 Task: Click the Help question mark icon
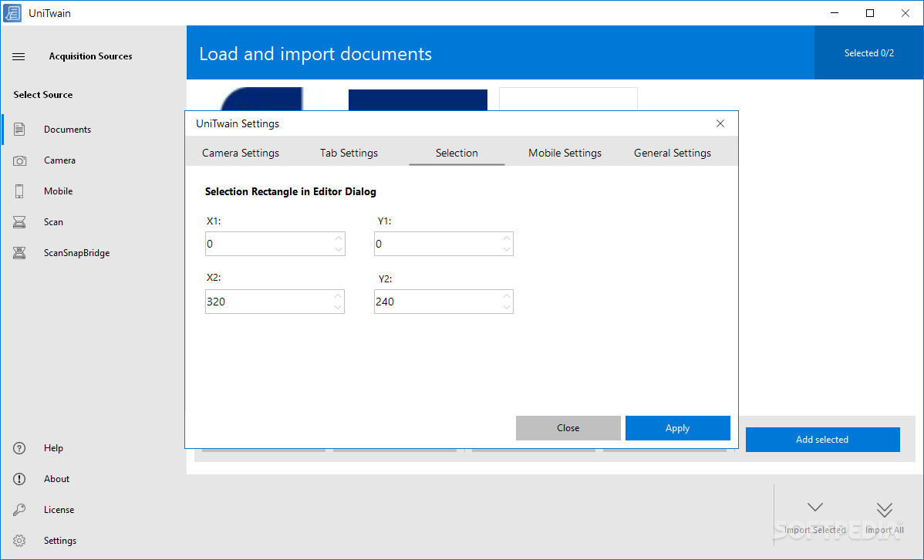tap(19, 448)
